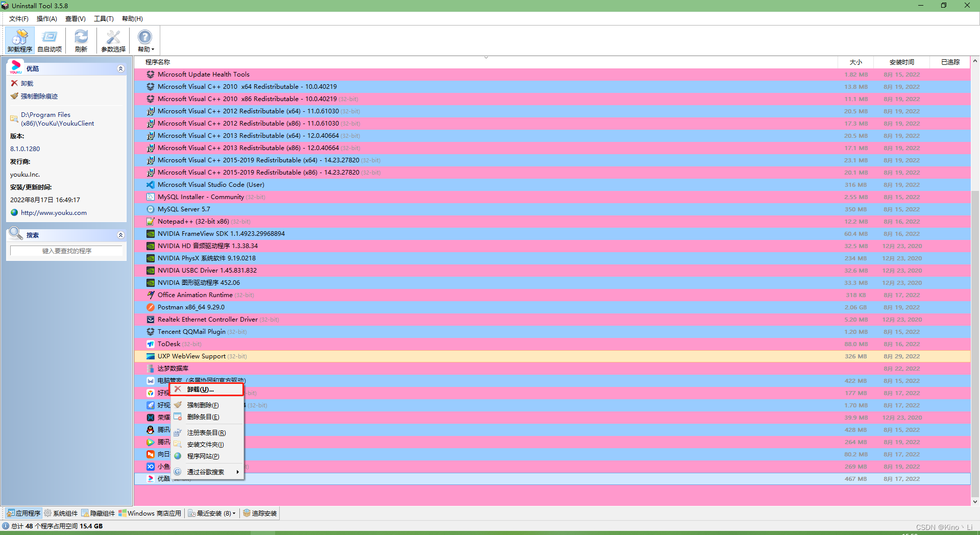980x535 pixels.
Task: Click the 小鱼 blue row icon
Action: pos(151,467)
